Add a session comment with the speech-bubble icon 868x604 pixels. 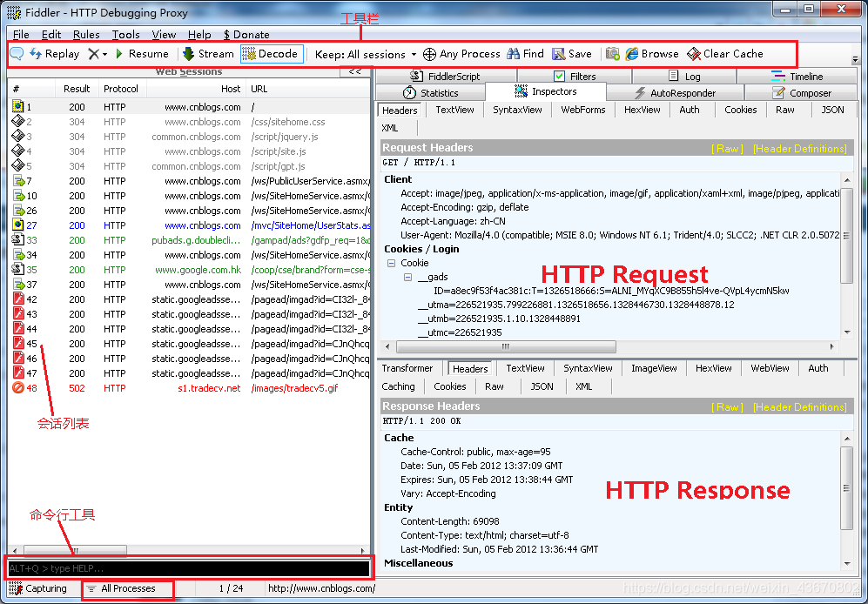click(17, 53)
